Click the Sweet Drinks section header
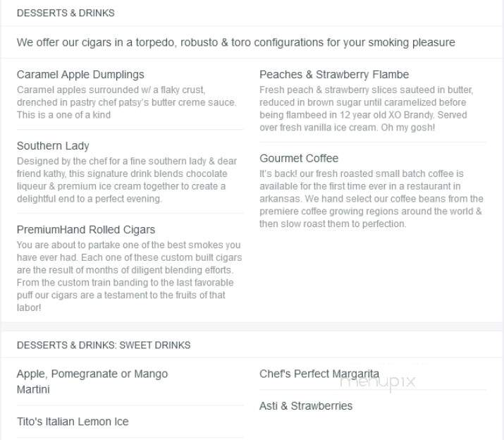Viewport: 504px width, 440px height. coord(104,345)
